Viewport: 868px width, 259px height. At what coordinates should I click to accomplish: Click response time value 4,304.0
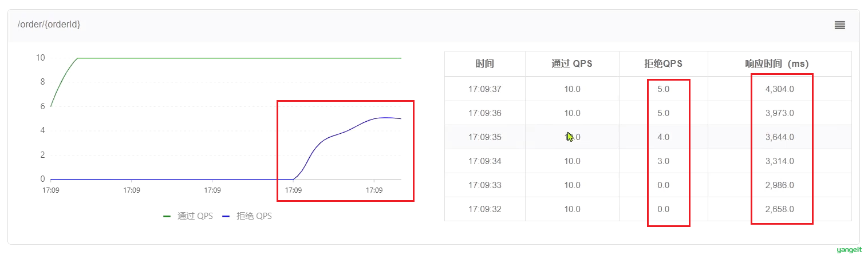(x=779, y=89)
